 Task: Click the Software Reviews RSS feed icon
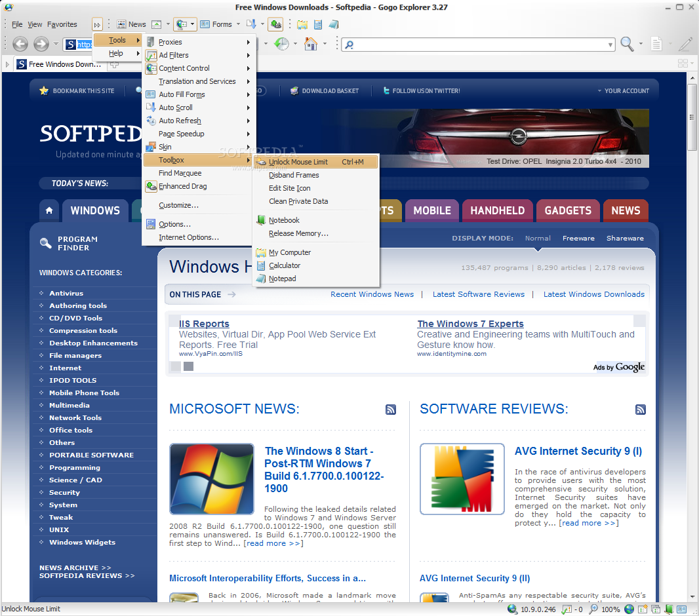tap(641, 410)
